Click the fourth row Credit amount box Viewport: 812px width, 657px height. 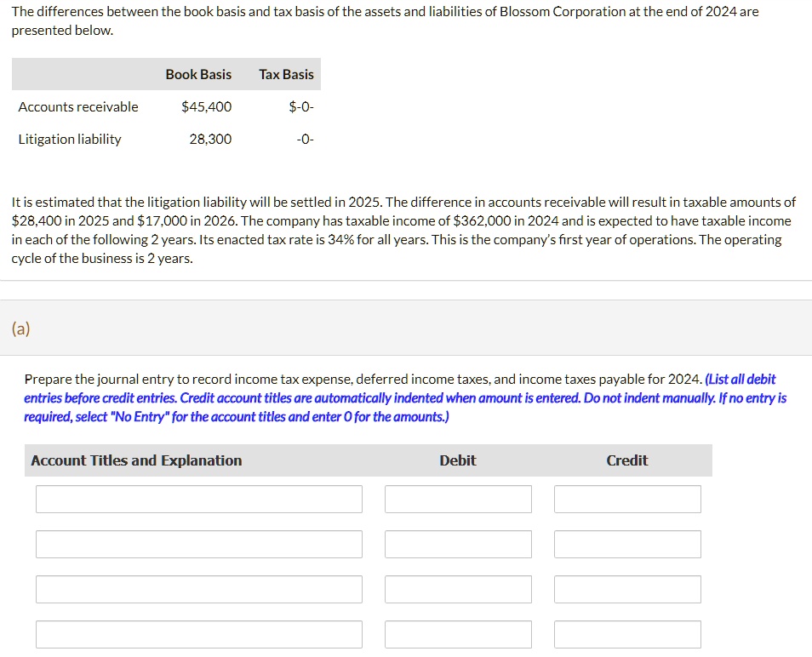626,634
